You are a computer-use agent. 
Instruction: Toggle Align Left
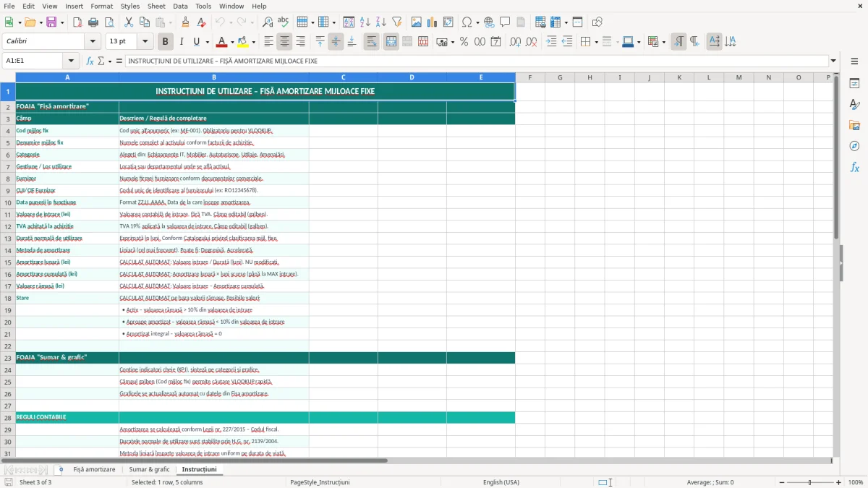click(268, 42)
